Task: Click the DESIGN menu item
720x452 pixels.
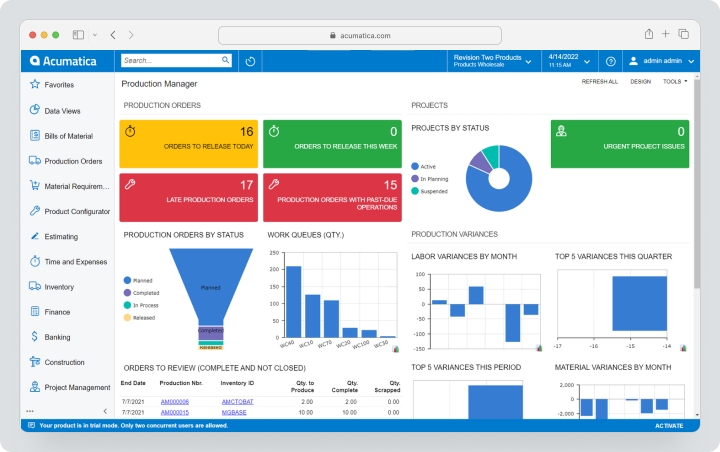Action: click(640, 81)
